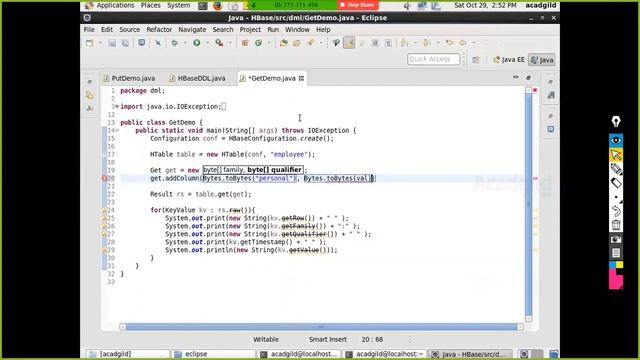Open the New Class dropdown arrow
The width and height of the screenshot is (640, 360).
tap(269, 43)
